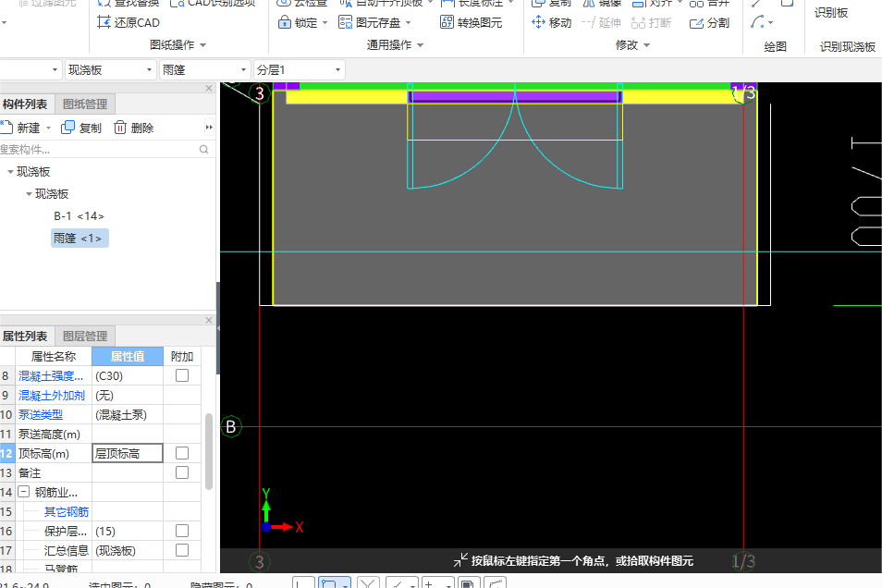This screenshot has width=882, height=588.
Task: Select the 分割 split tool
Action: 709,22
